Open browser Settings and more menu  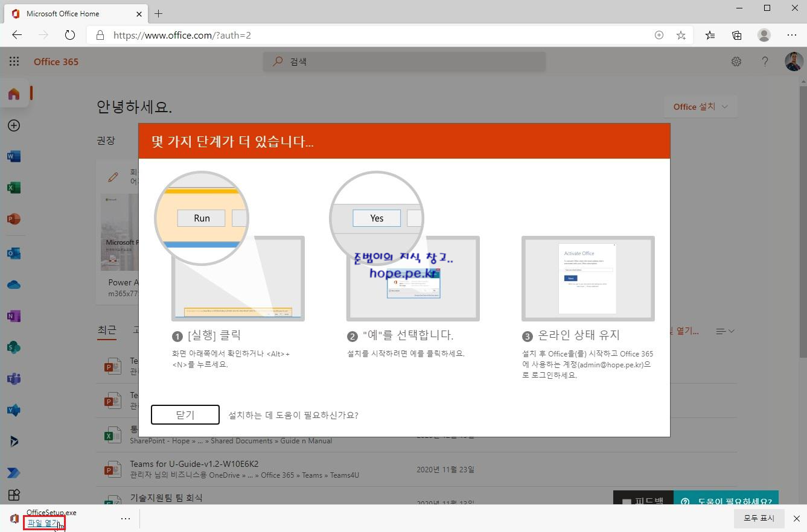pos(792,35)
